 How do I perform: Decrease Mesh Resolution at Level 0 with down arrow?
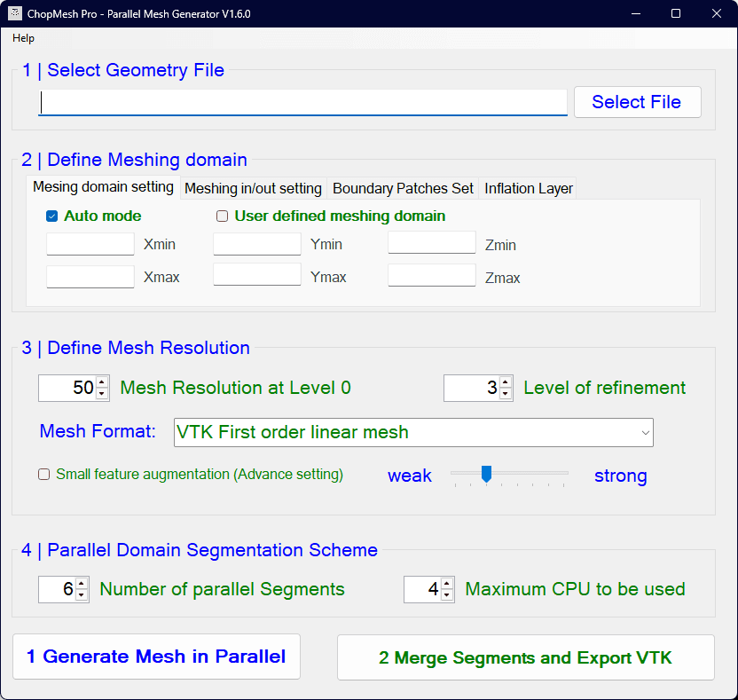pyautogui.click(x=102, y=394)
